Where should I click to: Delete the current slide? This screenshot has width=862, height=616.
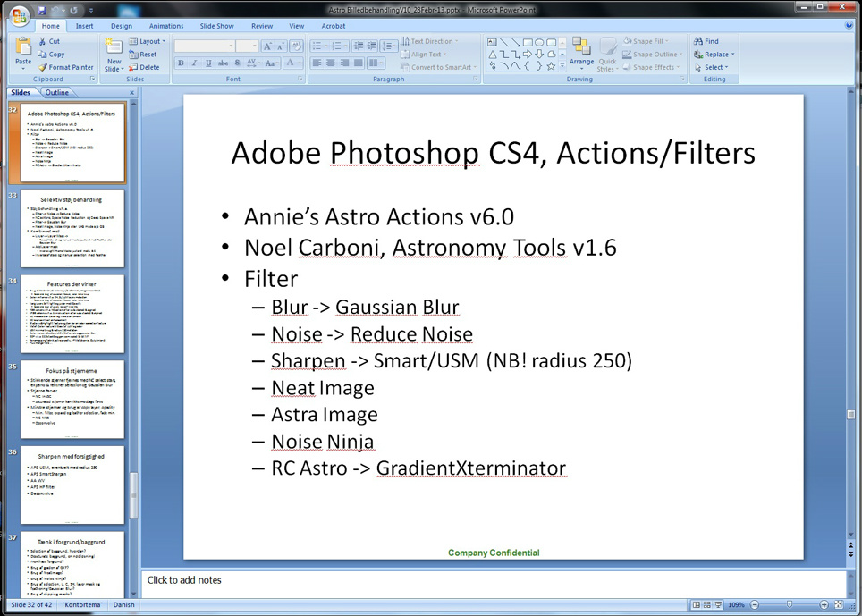point(143,67)
